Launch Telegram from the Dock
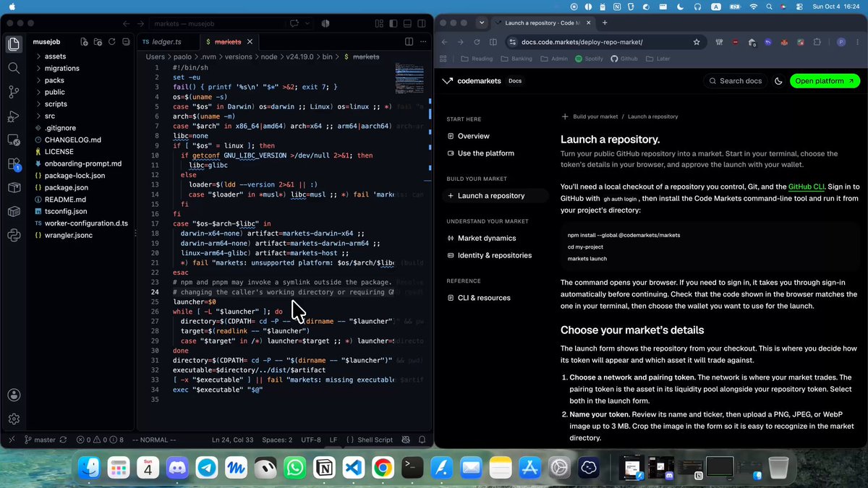 pos(206,468)
